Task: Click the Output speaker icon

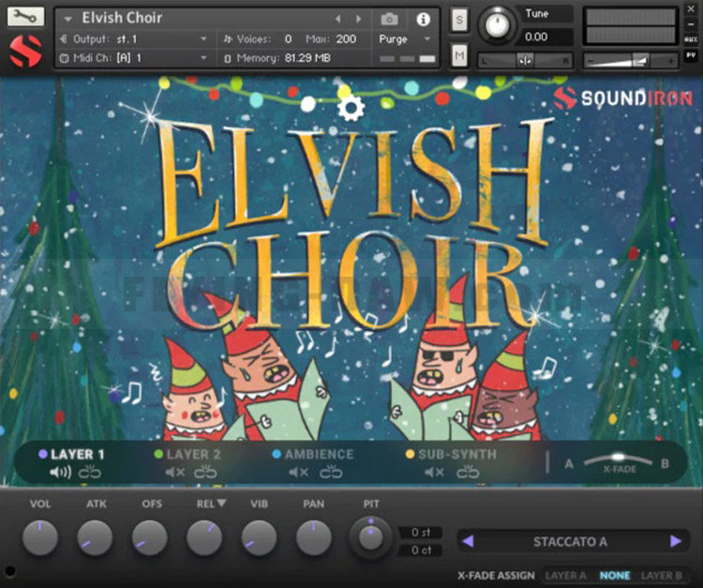Action: click(64, 39)
